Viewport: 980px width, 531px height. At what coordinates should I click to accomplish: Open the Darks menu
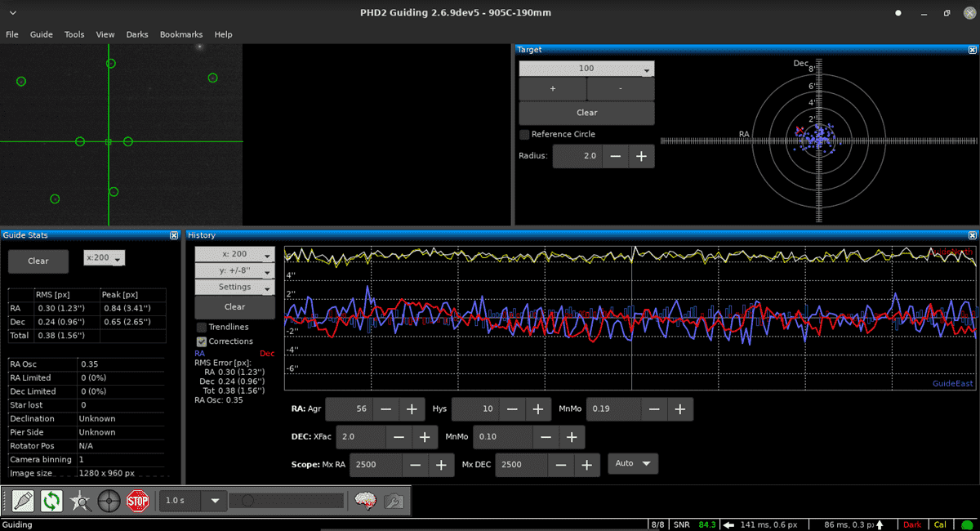pos(137,34)
